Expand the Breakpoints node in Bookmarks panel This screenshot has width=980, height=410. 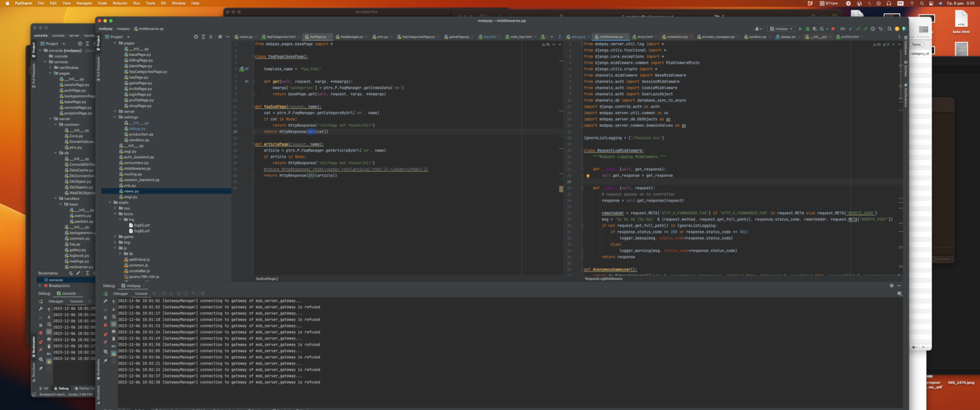[40, 286]
